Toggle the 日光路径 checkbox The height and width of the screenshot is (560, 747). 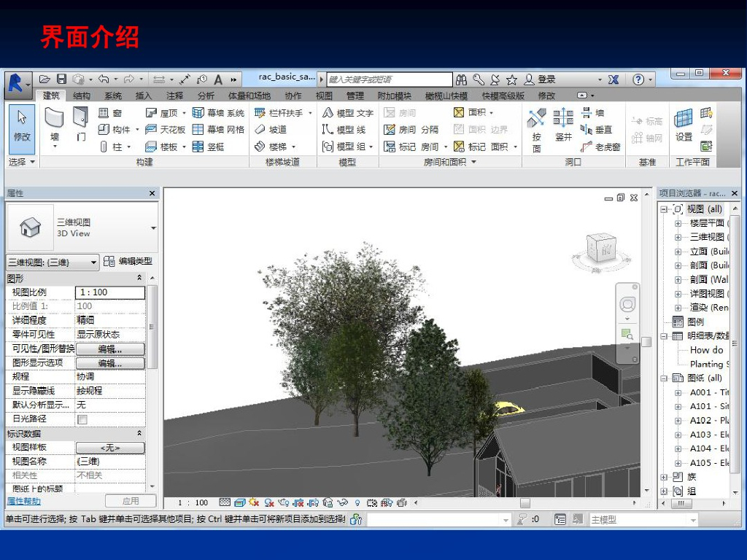click(x=82, y=419)
